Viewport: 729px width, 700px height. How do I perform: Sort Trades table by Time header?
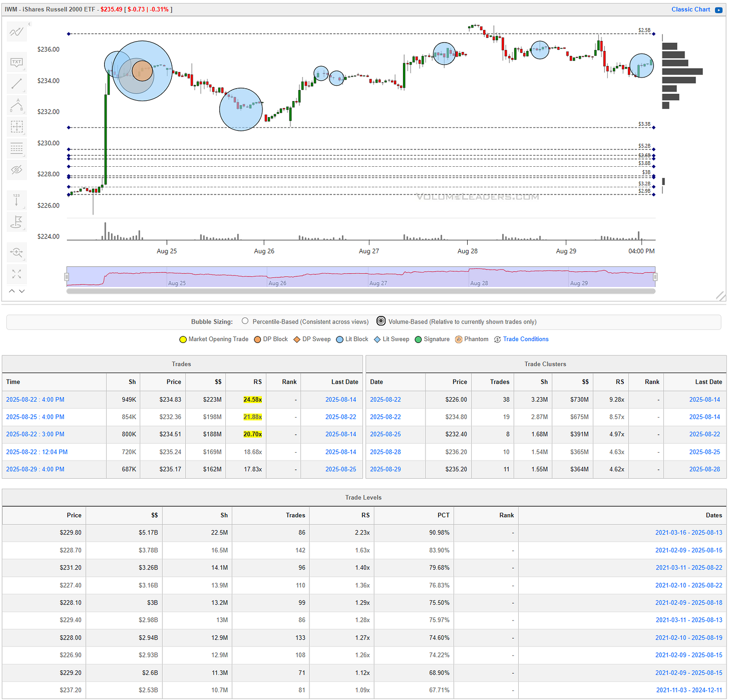[13, 382]
